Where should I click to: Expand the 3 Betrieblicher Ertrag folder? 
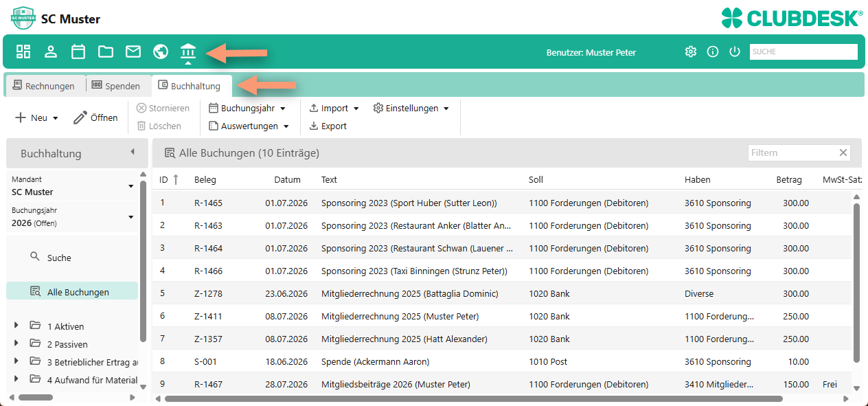tap(16, 362)
